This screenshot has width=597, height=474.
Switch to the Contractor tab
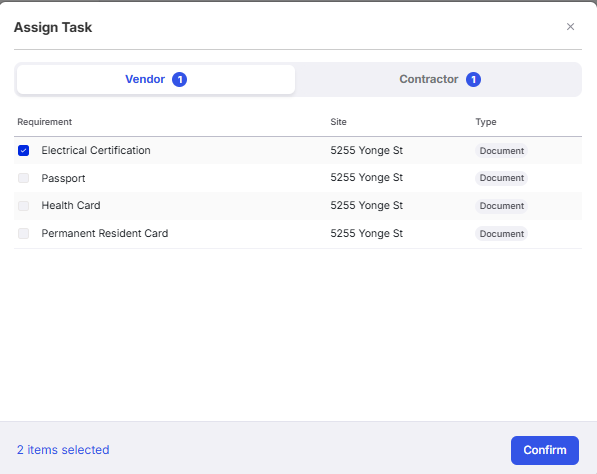tap(439, 79)
